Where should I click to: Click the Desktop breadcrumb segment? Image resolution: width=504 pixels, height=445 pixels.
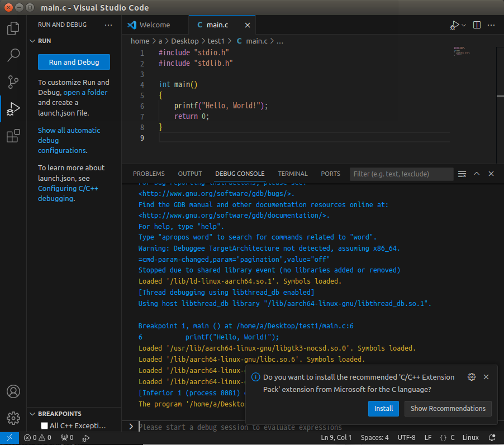(185, 41)
